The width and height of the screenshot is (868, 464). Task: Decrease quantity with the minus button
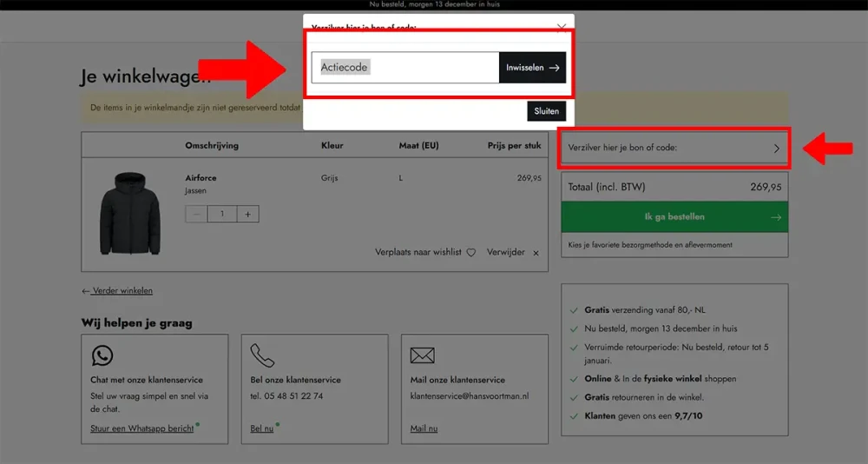pos(196,214)
